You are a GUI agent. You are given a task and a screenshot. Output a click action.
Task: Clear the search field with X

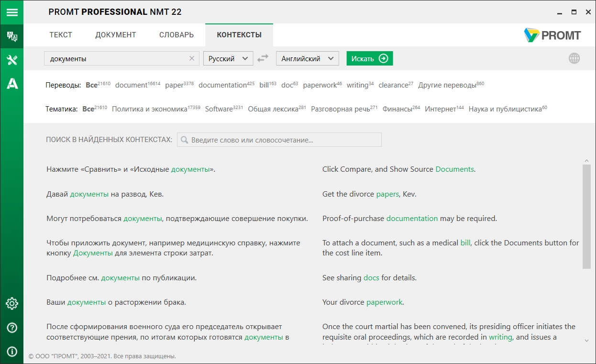192,58
